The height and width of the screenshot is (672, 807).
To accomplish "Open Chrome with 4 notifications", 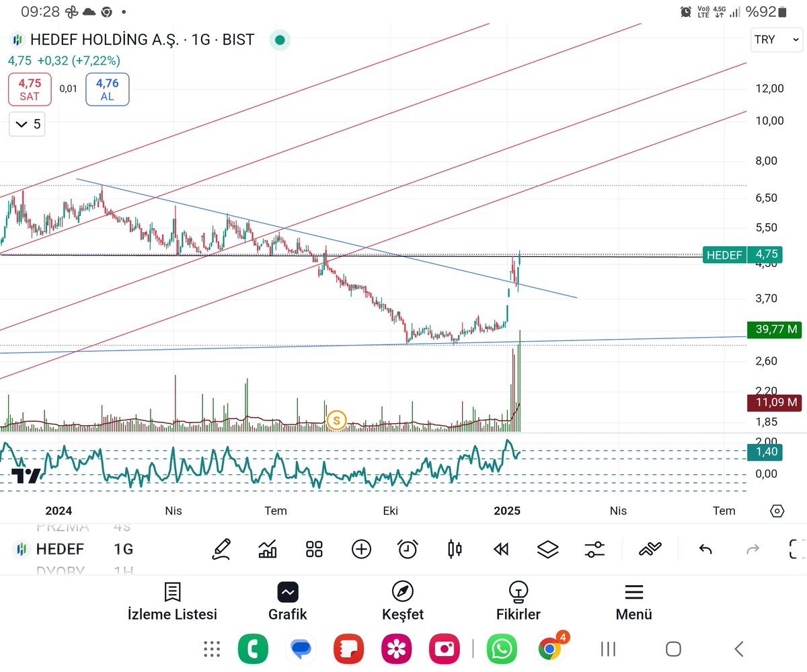I will (x=551, y=648).
